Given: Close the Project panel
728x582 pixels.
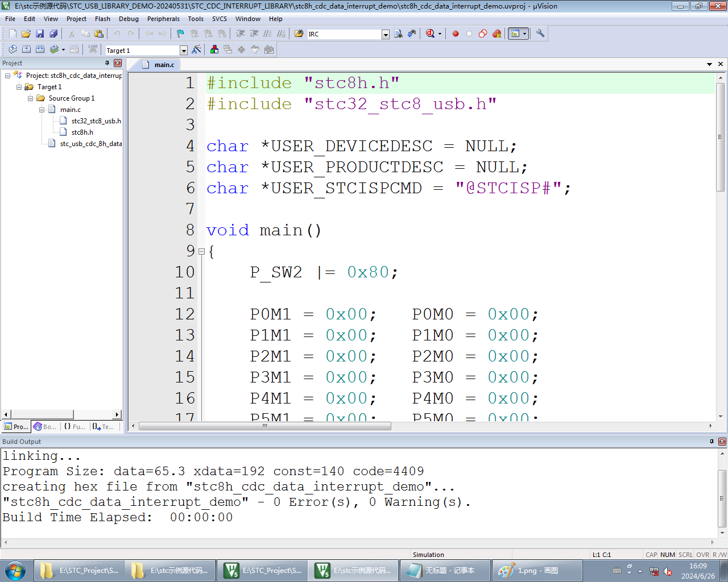Looking at the screenshot, I should (x=118, y=63).
